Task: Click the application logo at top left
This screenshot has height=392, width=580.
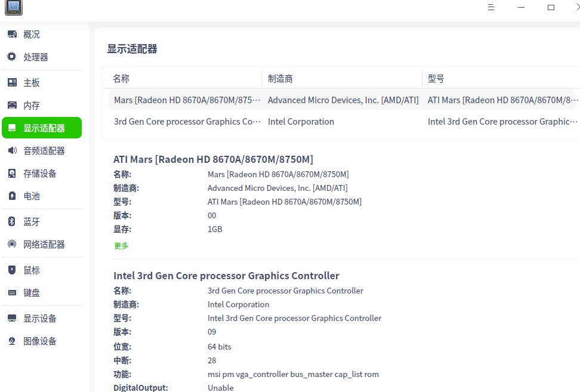Action: [x=13, y=8]
